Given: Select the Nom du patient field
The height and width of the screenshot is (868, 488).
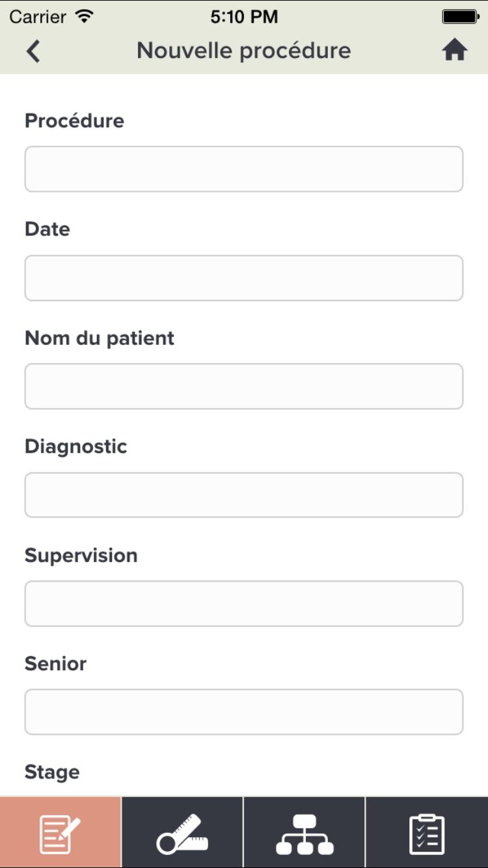Looking at the screenshot, I should [x=244, y=387].
